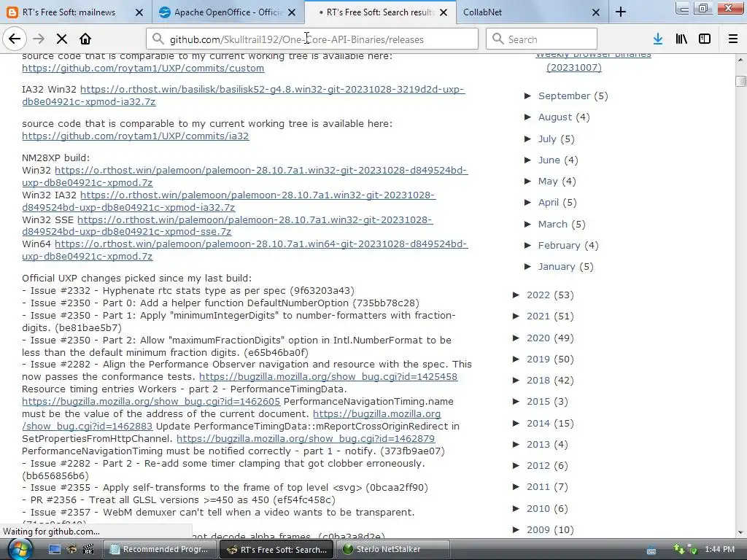This screenshot has height=560, width=747.
Task: Go back with the browser back arrow
Action: pyautogui.click(x=15, y=39)
